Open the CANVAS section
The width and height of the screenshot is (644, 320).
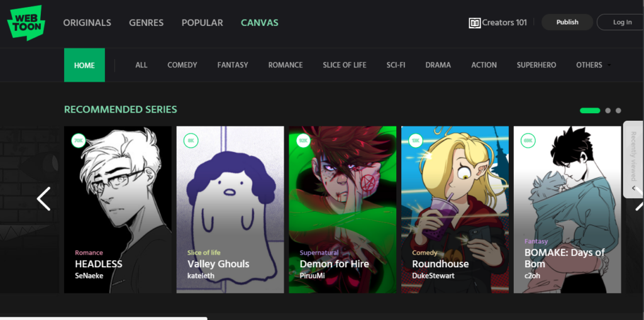[x=260, y=23]
